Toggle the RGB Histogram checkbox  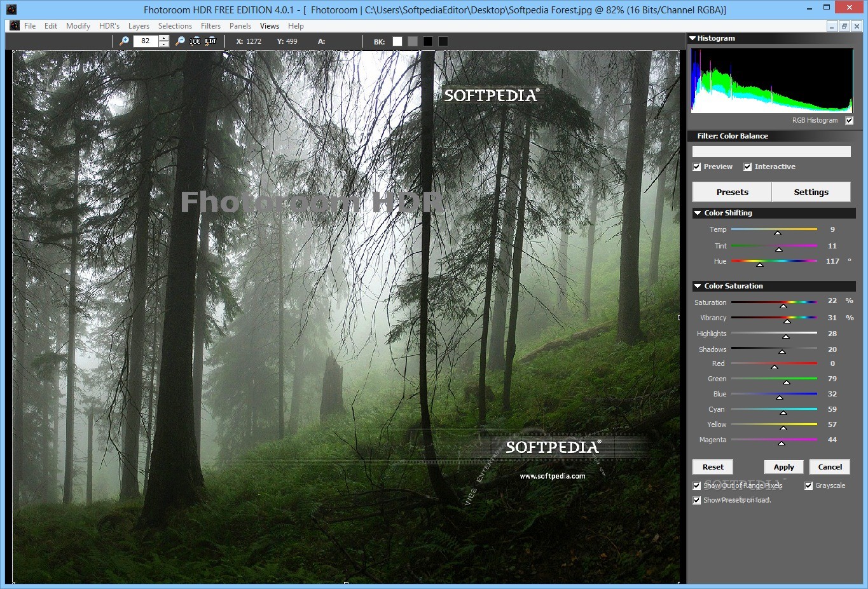click(850, 120)
